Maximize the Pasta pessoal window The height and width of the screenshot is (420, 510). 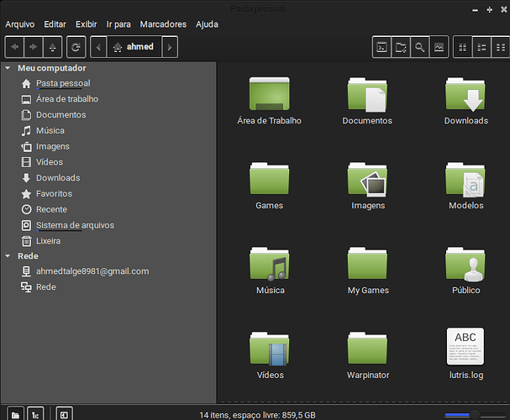click(x=490, y=10)
